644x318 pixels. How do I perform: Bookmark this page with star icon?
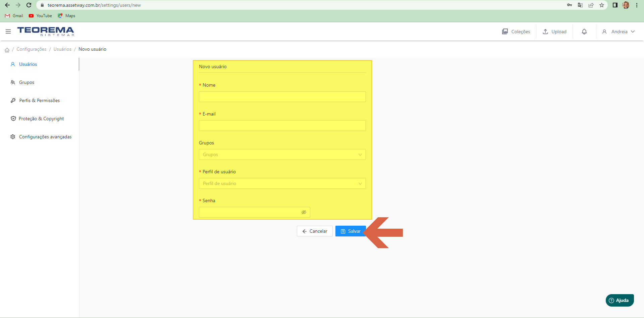tap(602, 5)
